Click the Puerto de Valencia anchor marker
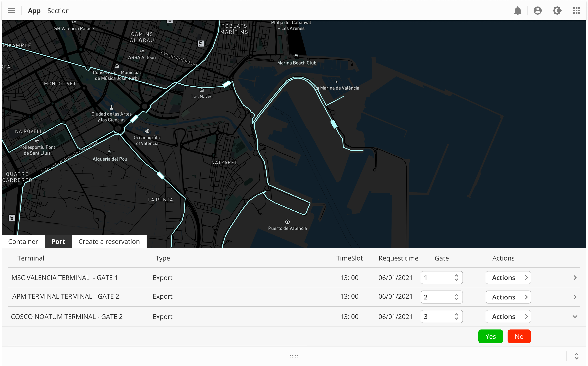The image size is (588, 366). click(x=287, y=222)
